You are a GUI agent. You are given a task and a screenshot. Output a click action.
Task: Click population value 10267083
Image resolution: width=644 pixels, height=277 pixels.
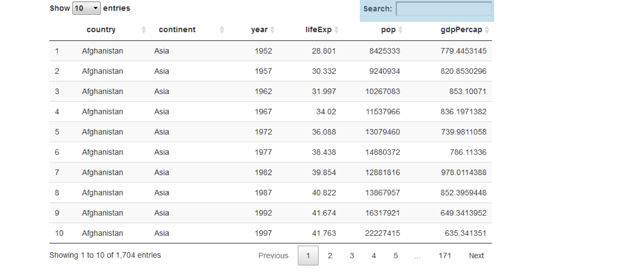point(383,91)
